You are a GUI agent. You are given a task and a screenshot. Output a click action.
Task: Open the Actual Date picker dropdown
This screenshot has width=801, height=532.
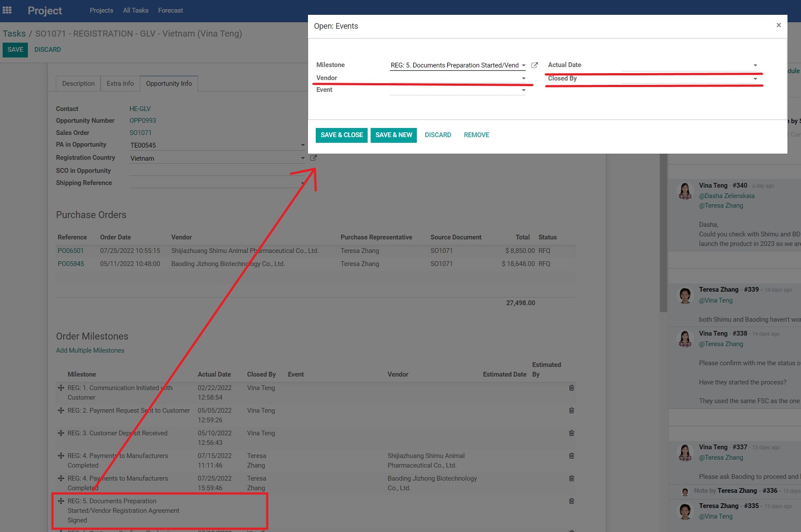[x=755, y=65]
